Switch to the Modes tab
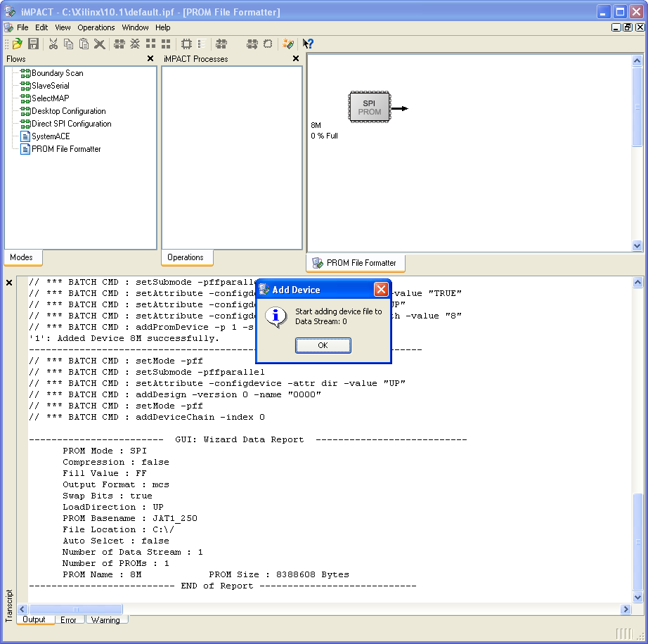 (x=23, y=257)
